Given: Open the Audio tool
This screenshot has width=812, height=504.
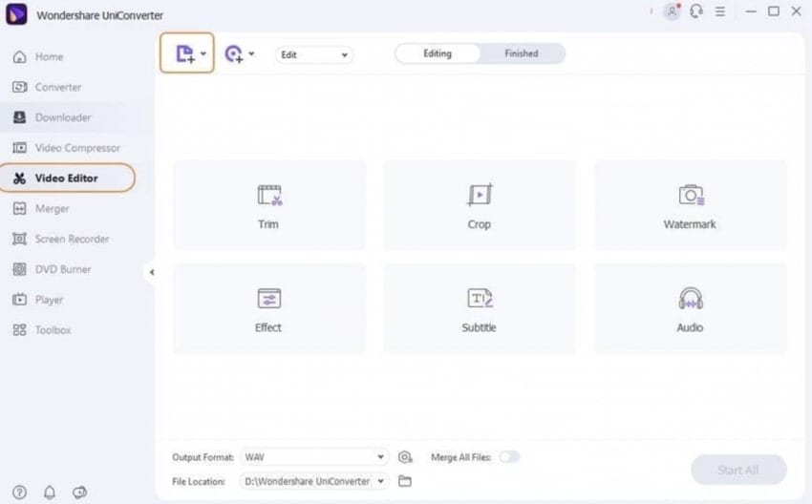Looking at the screenshot, I should (691, 309).
